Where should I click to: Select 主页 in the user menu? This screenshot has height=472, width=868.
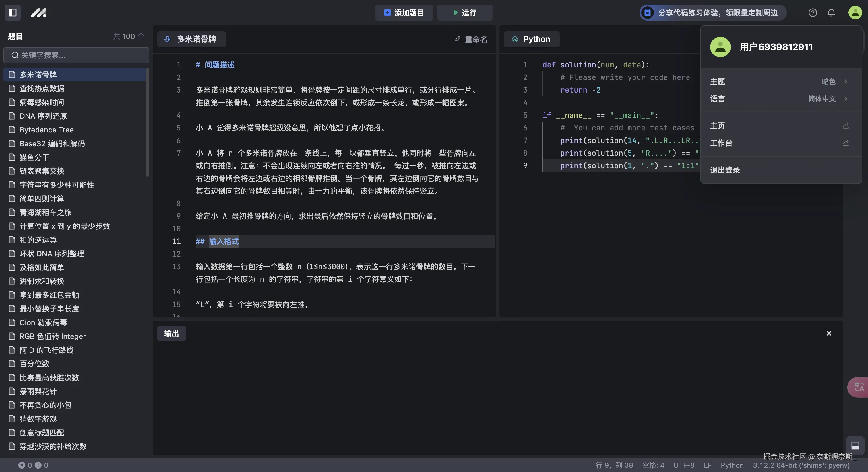pyautogui.click(x=717, y=126)
